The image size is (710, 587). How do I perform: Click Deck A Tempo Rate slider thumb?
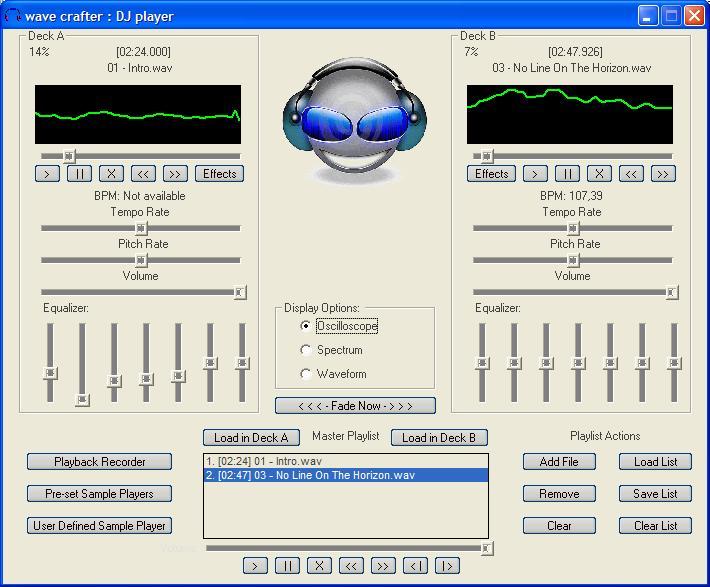pyautogui.click(x=141, y=228)
